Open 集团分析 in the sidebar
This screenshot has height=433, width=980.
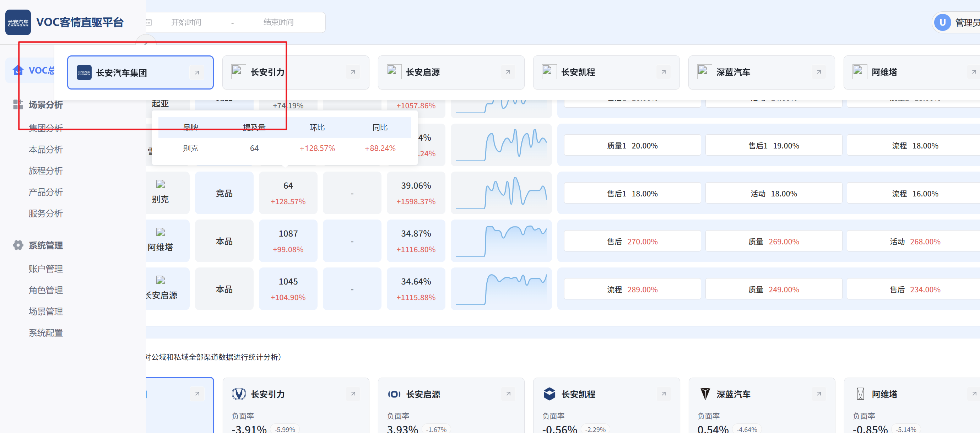46,128
